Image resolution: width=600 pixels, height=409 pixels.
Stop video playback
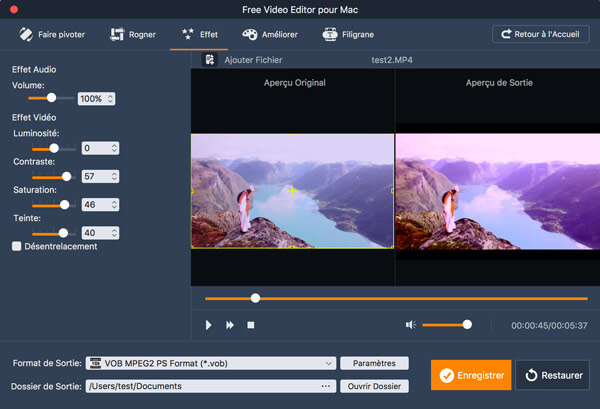pyautogui.click(x=251, y=325)
